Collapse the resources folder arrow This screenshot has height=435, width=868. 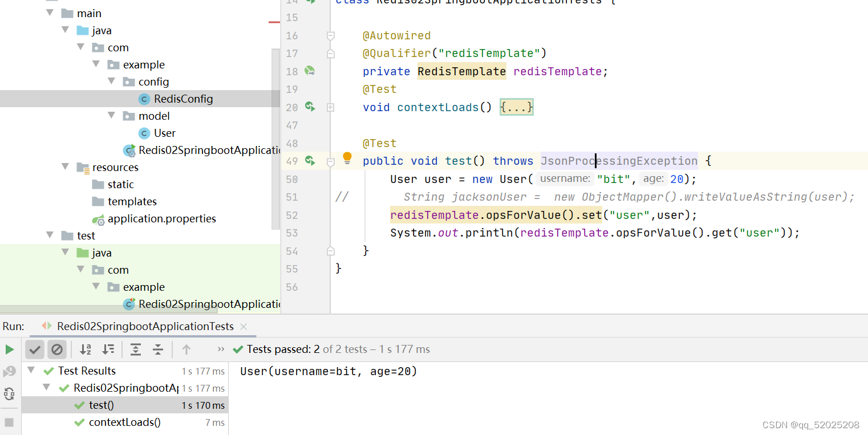tap(65, 167)
